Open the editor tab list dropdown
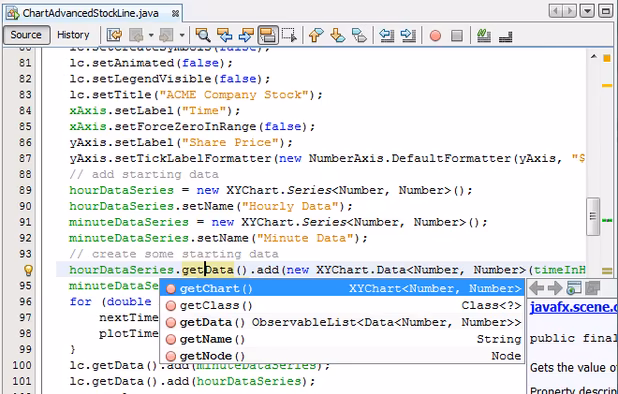 [x=587, y=11]
